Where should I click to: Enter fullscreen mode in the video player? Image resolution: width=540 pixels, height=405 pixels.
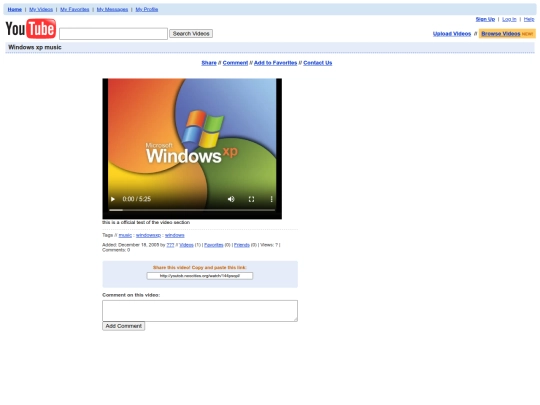(x=251, y=199)
